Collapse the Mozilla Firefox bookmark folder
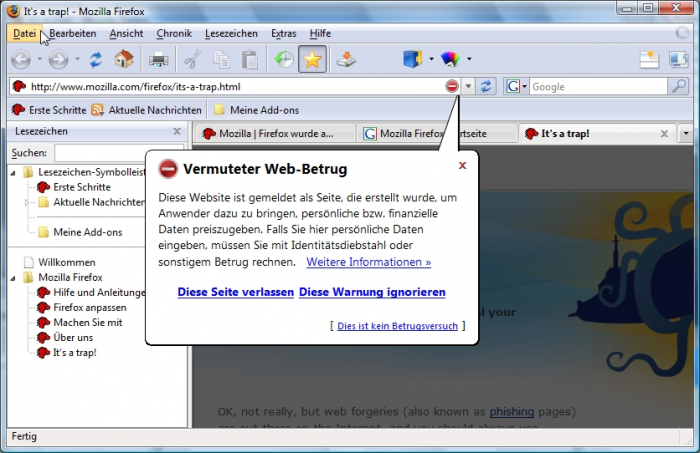 tap(13, 278)
